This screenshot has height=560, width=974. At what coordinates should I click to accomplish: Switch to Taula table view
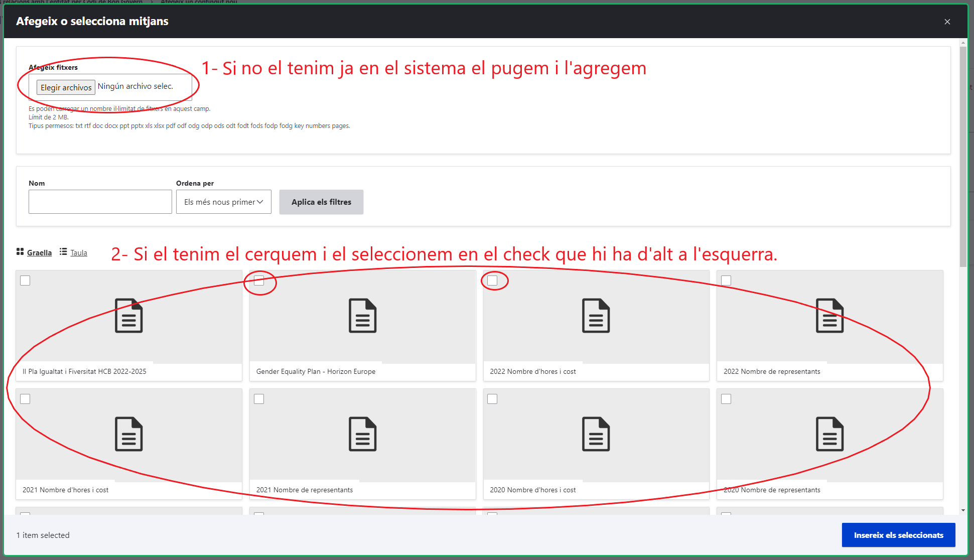pos(79,252)
